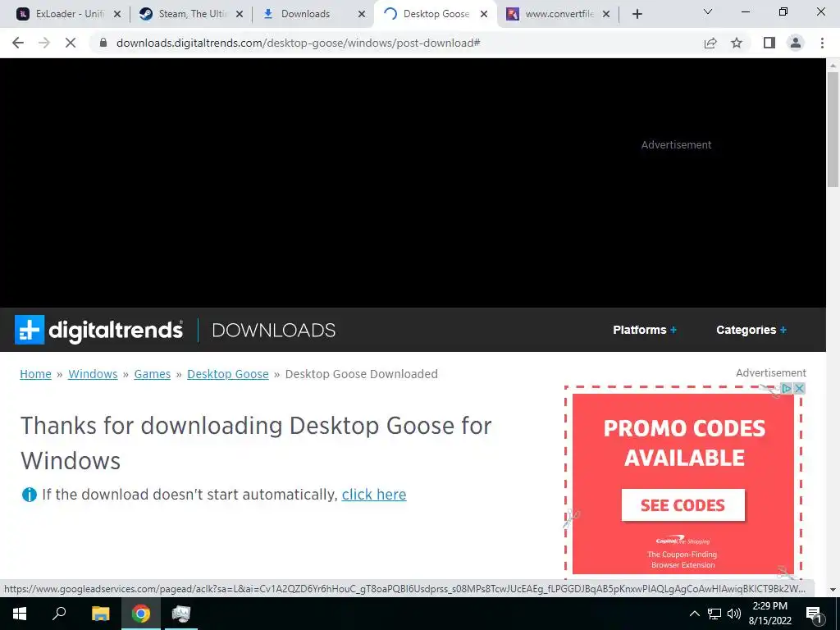
Task: Open the taskbar app next to Chrome
Action: click(181, 614)
